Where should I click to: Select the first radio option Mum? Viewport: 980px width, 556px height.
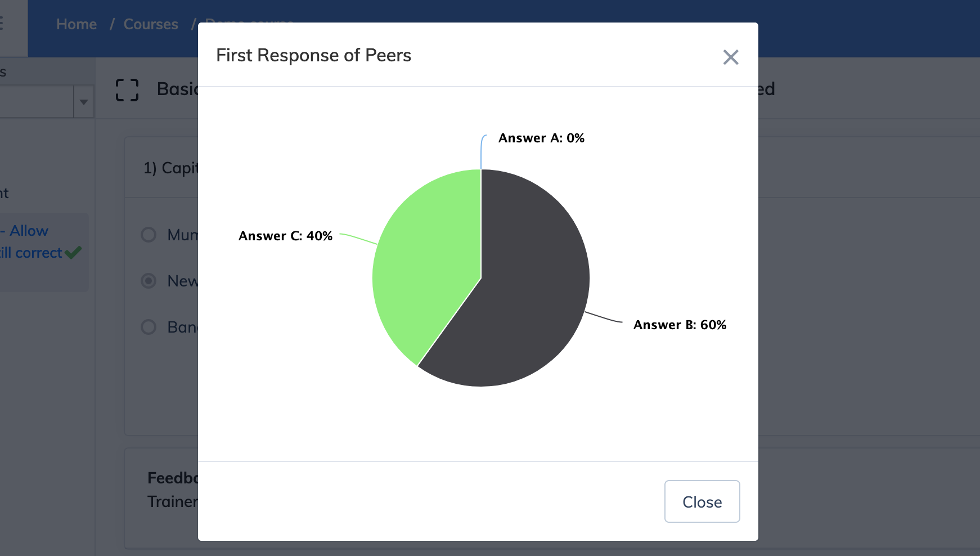(149, 235)
